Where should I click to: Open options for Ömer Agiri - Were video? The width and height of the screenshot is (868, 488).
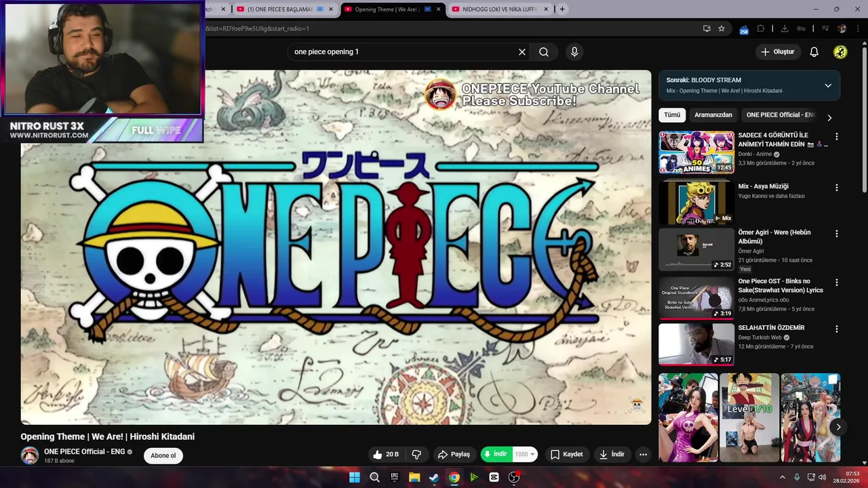pos(836,233)
